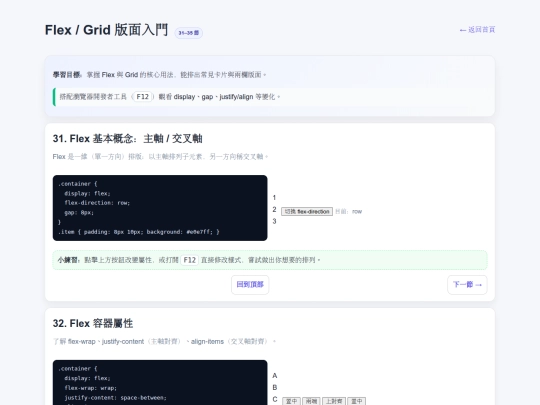Click heading 32. Flex 容器屬性

pos(93,324)
